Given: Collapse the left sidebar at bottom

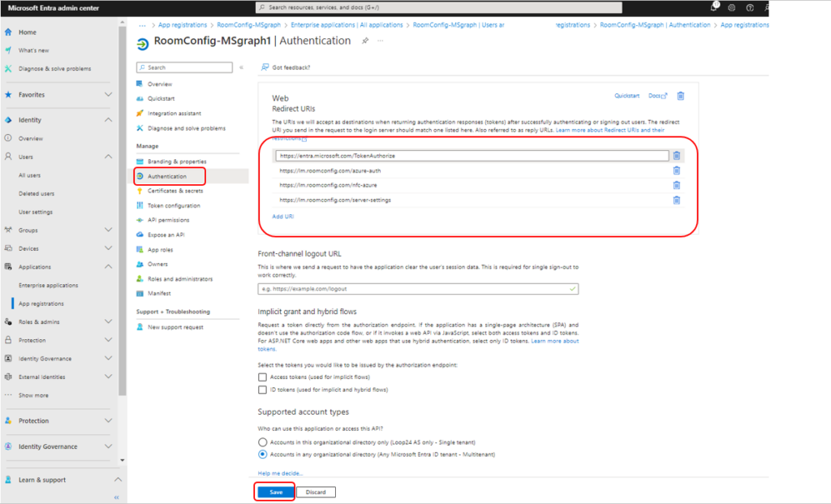Looking at the screenshot, I should [117, 498].
